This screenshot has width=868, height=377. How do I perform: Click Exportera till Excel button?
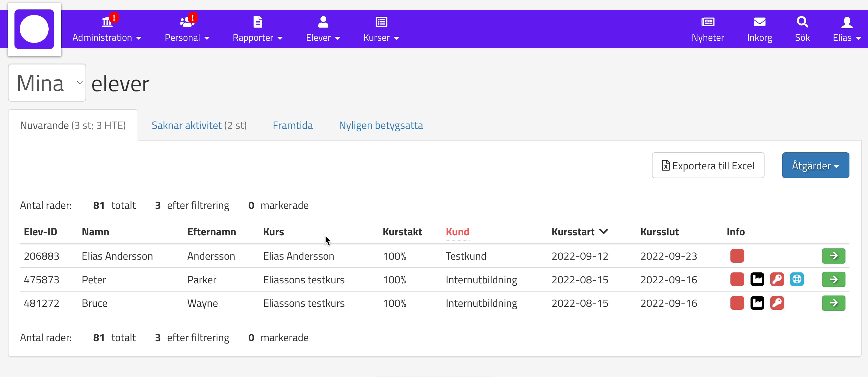click(708, 165)
